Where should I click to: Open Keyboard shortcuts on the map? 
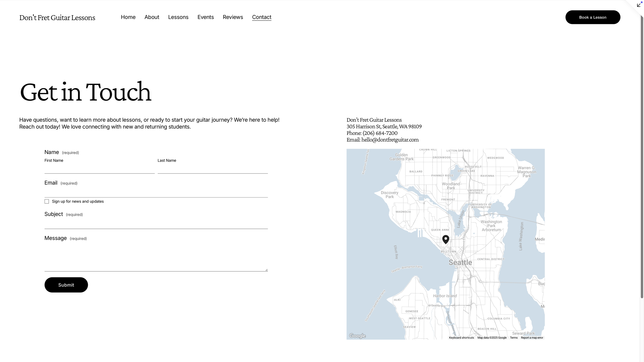click(461, 338)
